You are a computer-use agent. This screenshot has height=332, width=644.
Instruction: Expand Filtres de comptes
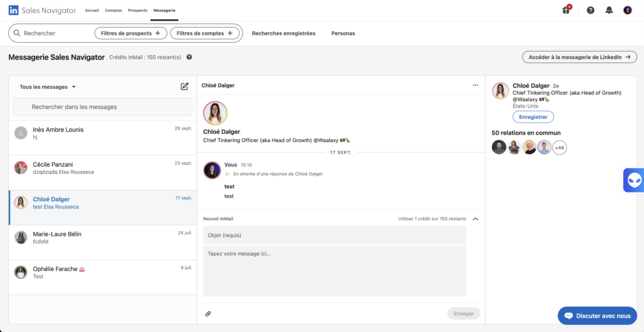pyautogui.click(x=204, y=33)
